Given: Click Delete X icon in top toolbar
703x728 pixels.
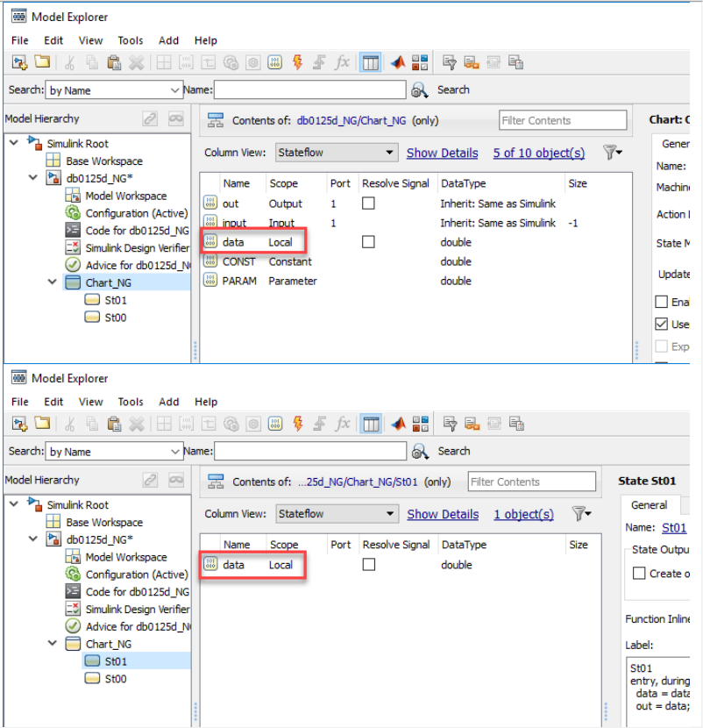Looking at the screenshot, I should point(136,62).
